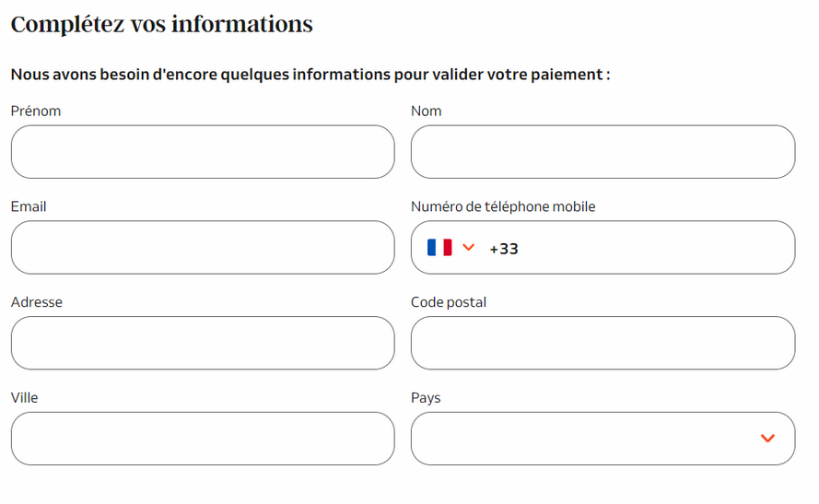Click the Code postal label

449,302
